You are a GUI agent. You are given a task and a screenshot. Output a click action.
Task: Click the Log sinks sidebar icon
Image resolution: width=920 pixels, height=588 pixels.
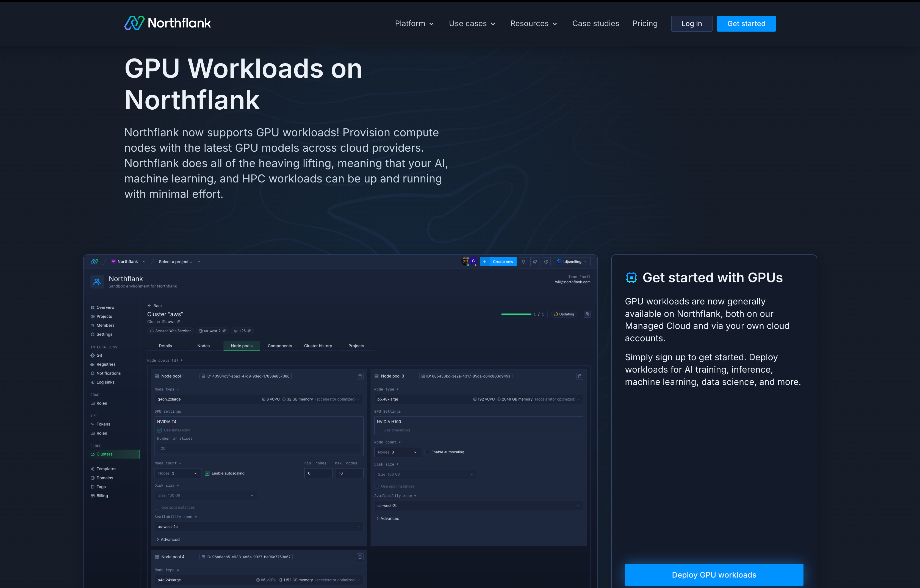pyautogui.click(x=92, y=382)
